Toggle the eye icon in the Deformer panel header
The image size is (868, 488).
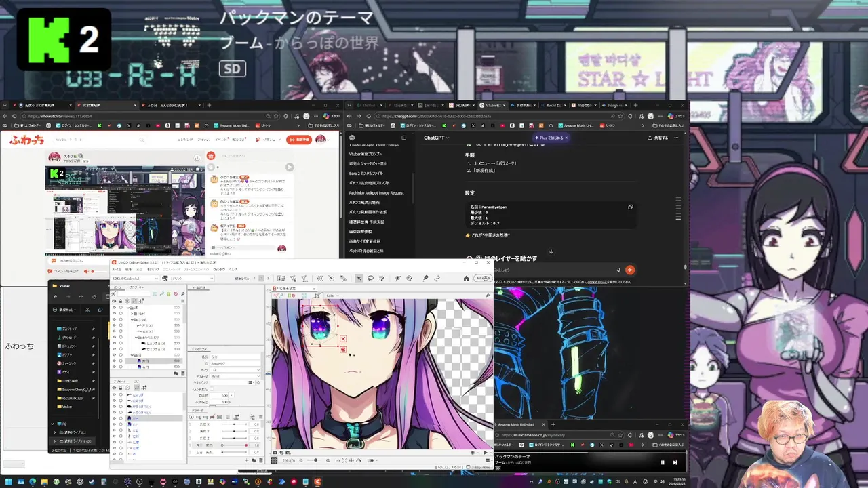114,388
